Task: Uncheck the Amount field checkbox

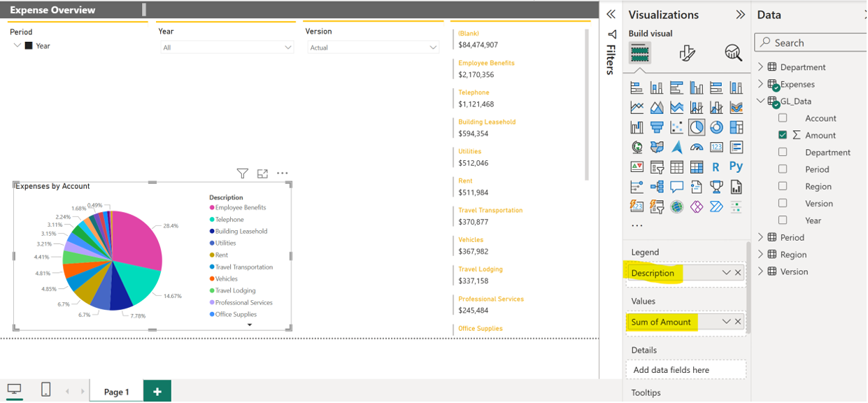Action: [783, 135]
